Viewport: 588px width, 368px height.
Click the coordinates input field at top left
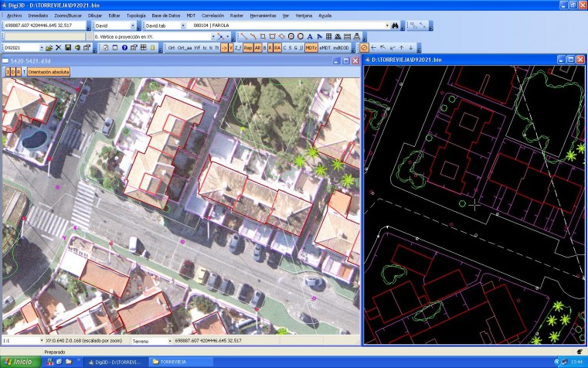(44, 26)
